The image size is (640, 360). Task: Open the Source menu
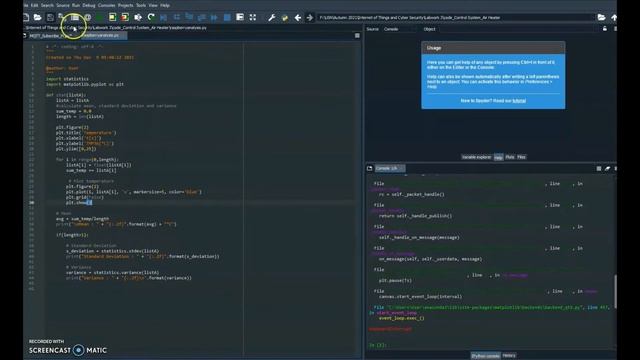[63, 5]
